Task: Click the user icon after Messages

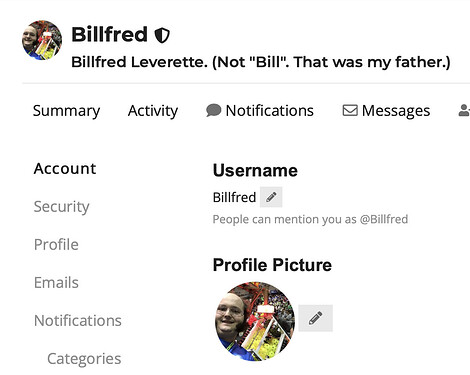Action: [464, 110]
